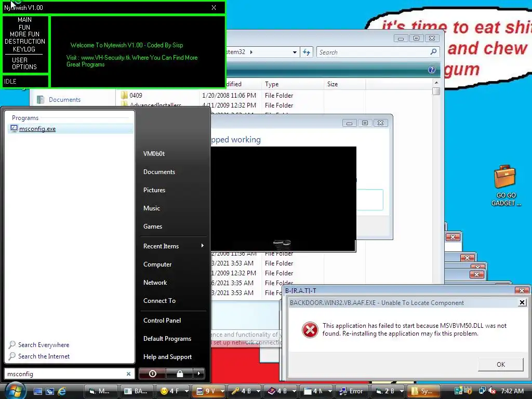Select the 0409 folder
The width and height of the screenshot is (532, 399).
point(136,96)
